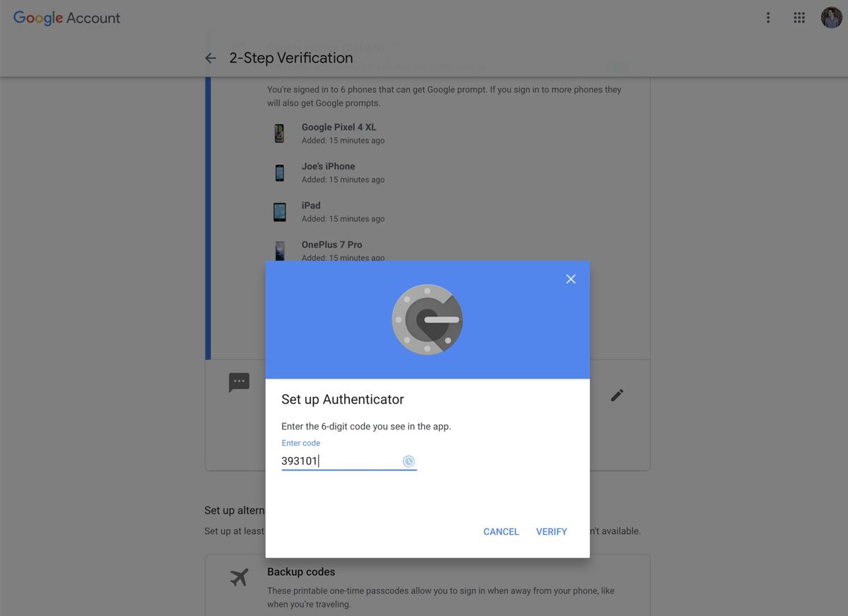
Task: Click the Joe's iPhone device name
Action: point(328,165)
